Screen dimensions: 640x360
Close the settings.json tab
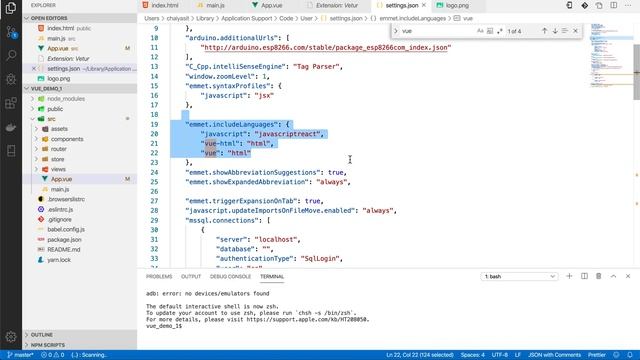point(424,5)
